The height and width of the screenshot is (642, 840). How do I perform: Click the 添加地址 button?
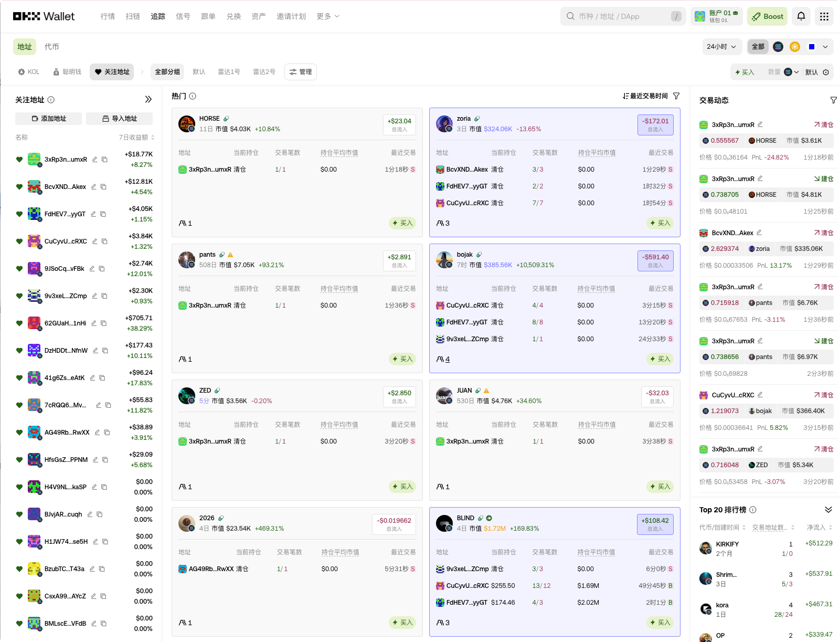[48, 119]
